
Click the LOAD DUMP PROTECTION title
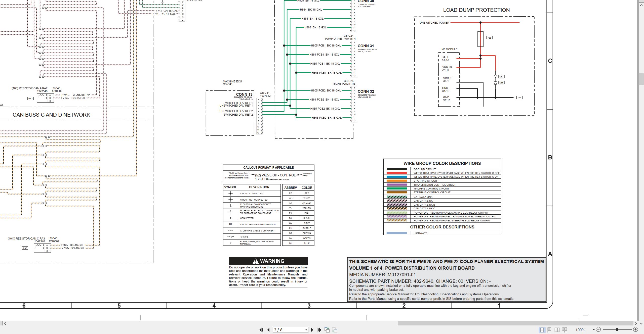(476, 10)
